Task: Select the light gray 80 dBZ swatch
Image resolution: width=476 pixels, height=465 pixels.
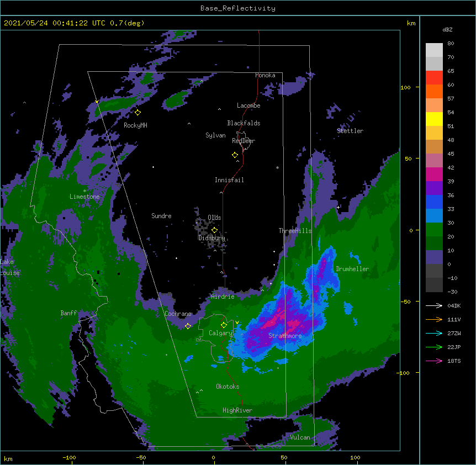Action: (434, 50)
